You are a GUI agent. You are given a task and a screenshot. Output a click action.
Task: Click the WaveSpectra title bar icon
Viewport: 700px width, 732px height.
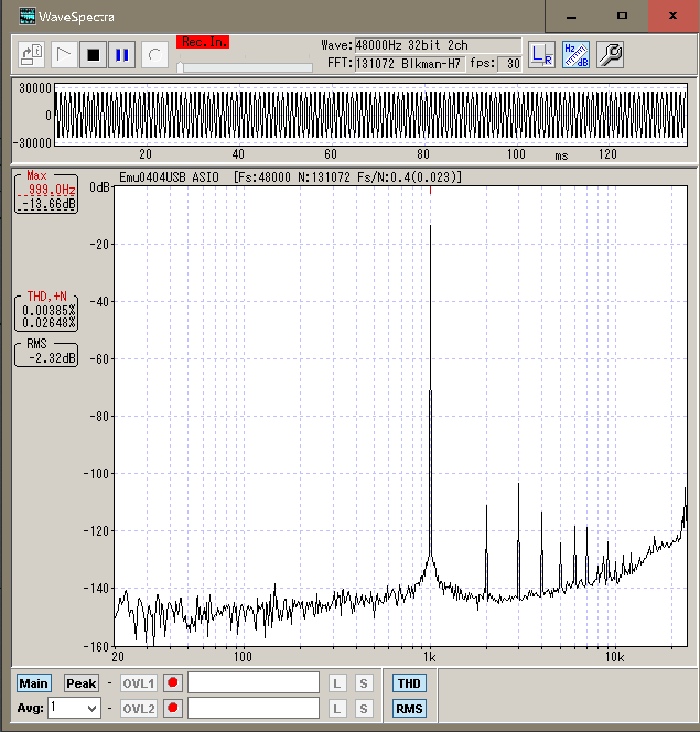click(27, 17)
